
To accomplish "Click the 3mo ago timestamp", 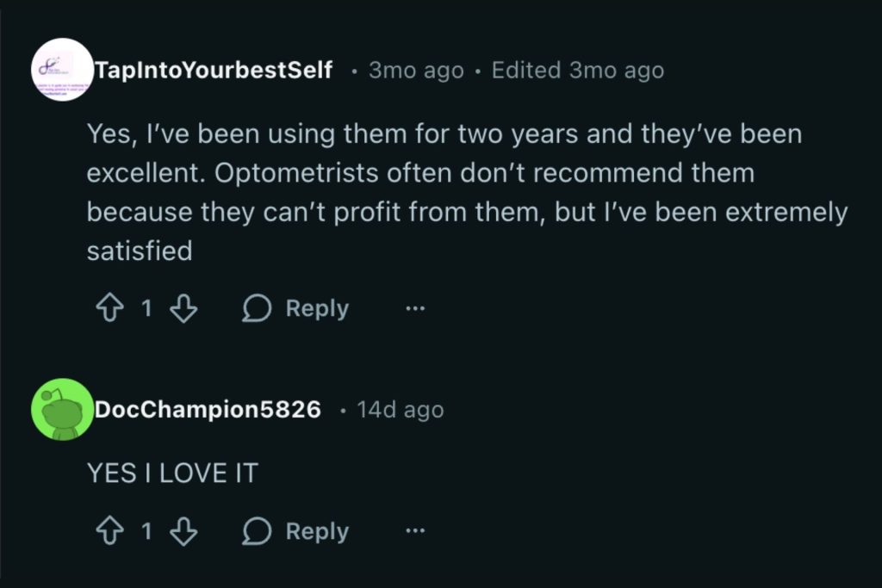I will [x=416, y=70].
